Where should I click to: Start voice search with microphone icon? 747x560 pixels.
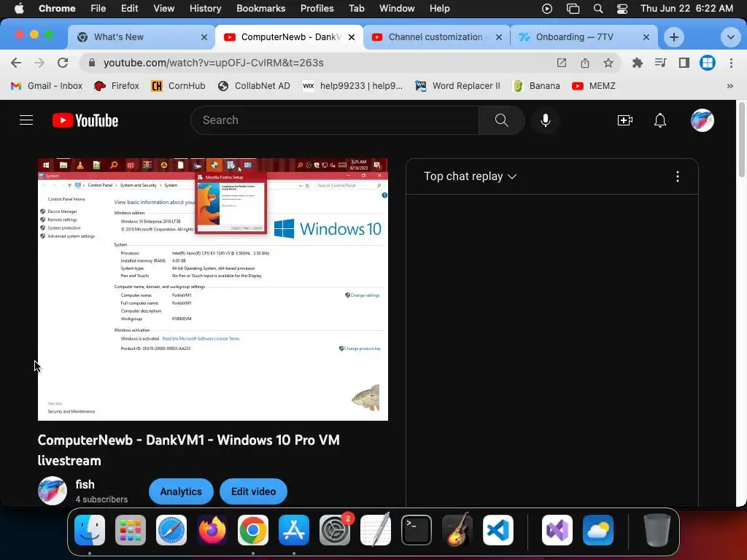(x=546, y=120)
